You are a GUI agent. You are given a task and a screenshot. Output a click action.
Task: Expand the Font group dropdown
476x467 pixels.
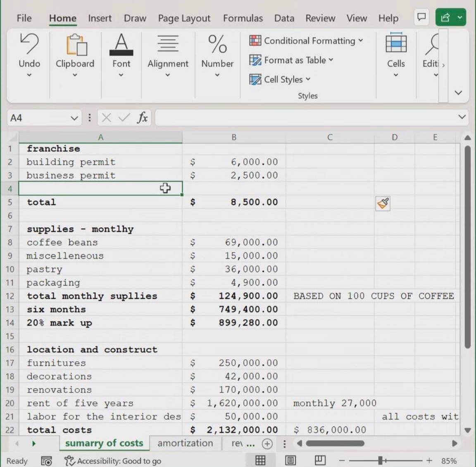click(121, 75)
